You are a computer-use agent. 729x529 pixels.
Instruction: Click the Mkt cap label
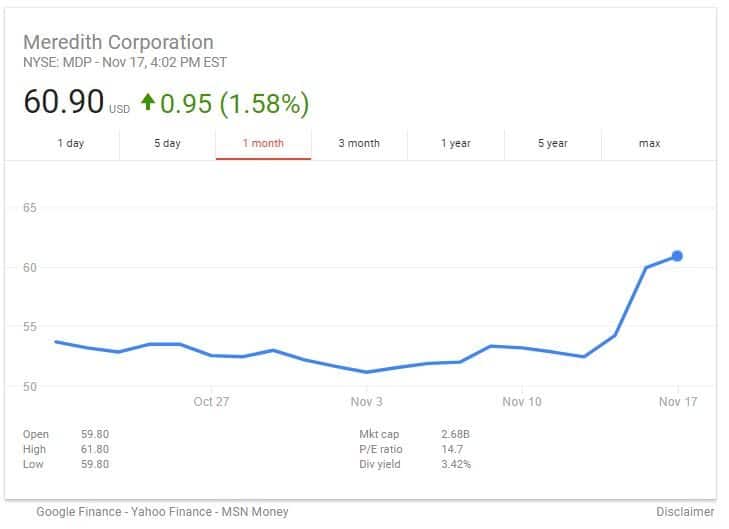[x=379, y=434]
